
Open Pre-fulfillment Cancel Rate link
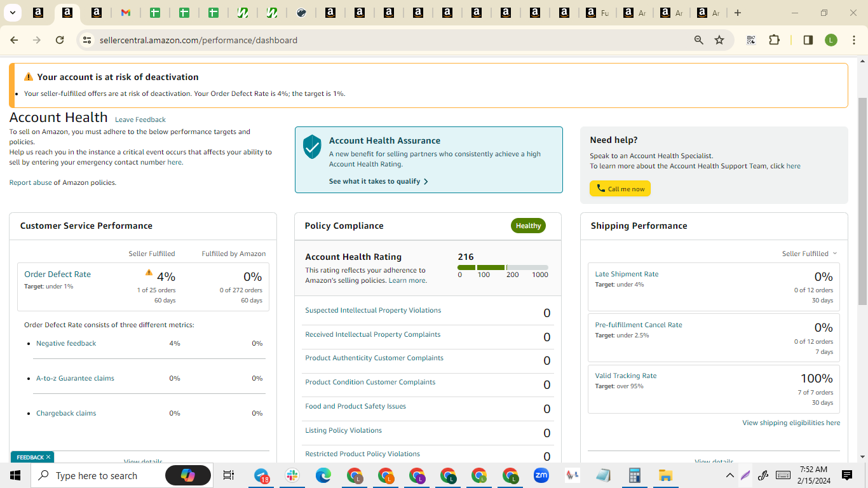(639, 325)
